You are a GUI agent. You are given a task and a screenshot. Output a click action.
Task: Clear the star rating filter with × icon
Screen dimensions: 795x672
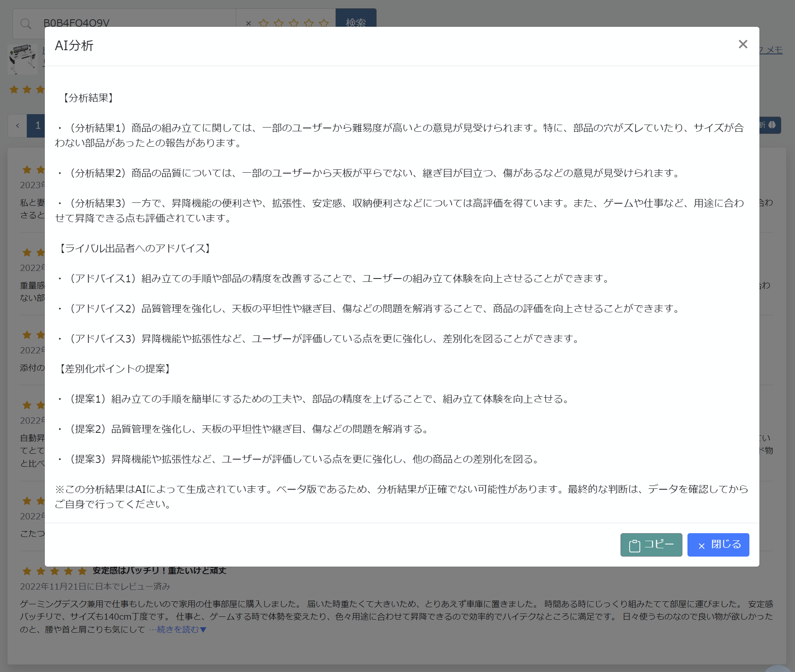tap(249, 23)
